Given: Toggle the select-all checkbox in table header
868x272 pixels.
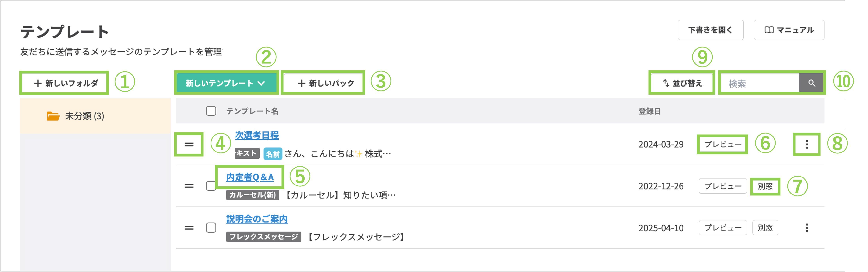Looking at the screenshot, I should click(x=211, y=111).
